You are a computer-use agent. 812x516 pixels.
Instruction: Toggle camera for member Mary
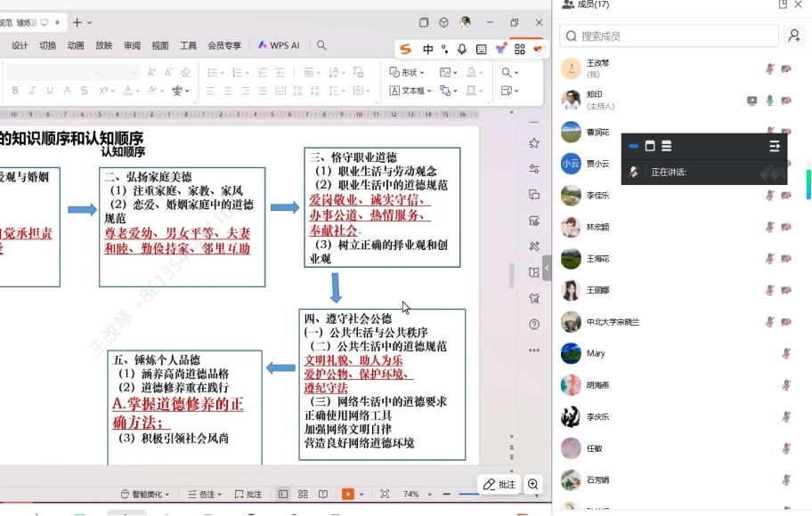pos(787,353)
